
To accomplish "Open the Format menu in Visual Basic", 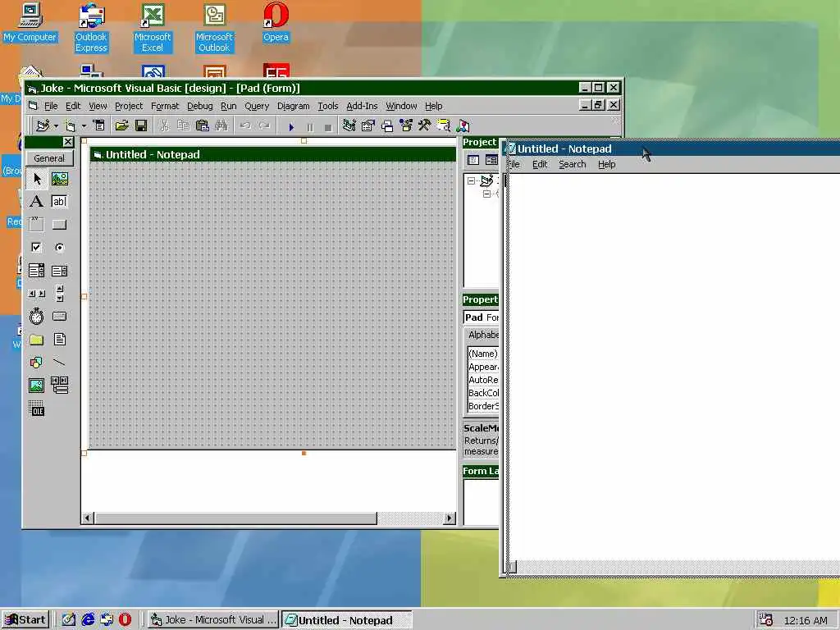I will point(164,106).
